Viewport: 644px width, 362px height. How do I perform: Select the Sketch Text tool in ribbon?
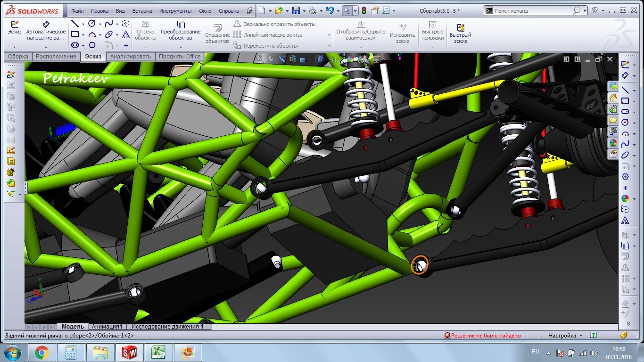coord(125,34)
